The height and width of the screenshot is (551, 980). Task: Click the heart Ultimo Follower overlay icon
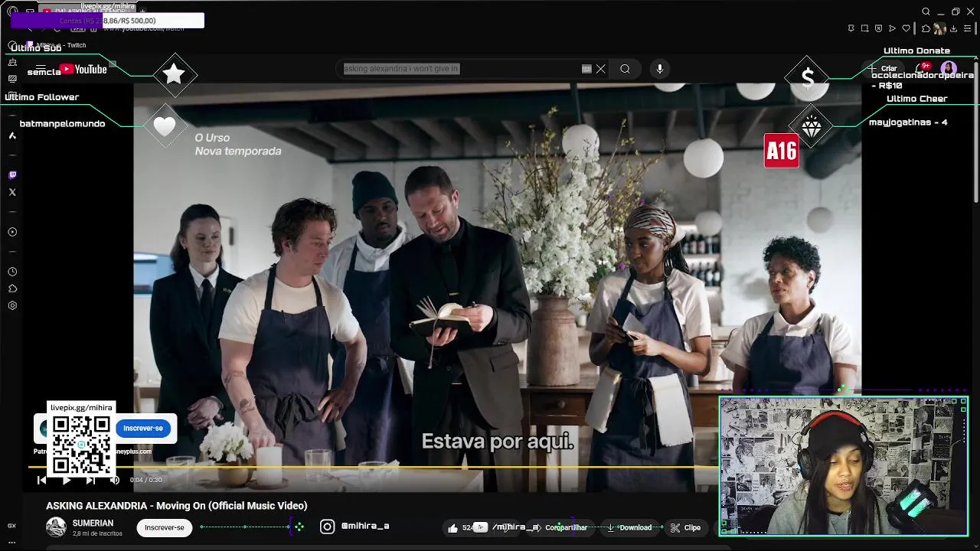pos(164,127)
